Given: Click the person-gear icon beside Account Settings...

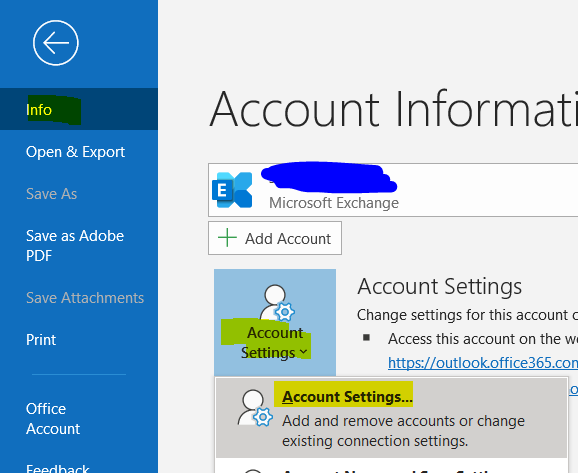Looking at the screenshot, I should click(255, 408).
